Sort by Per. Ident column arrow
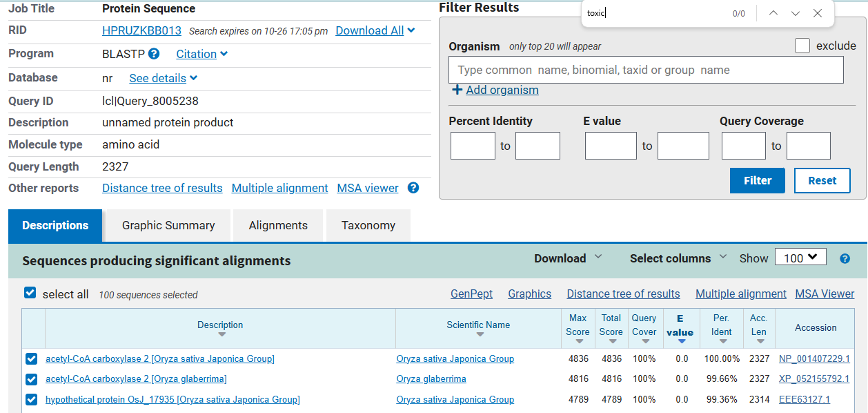The image size is (868, 413). click(x=721, y=341)
